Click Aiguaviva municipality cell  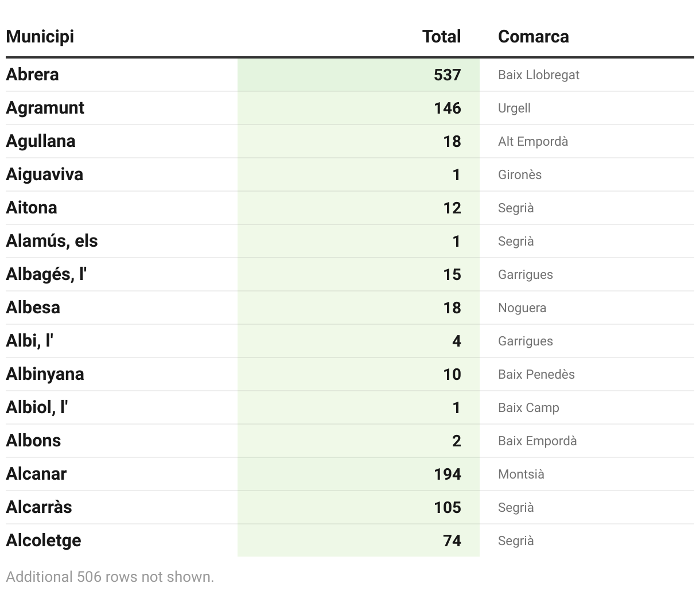[x=45, y=174]
